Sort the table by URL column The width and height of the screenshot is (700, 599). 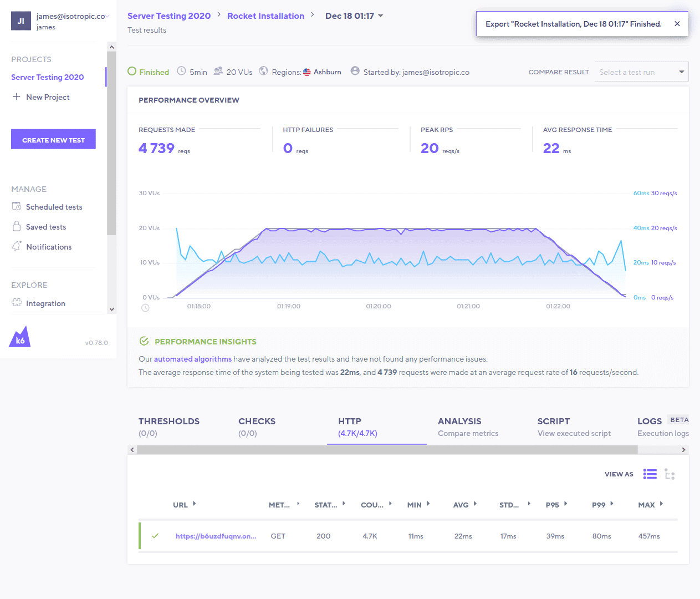tap(185, 505)
